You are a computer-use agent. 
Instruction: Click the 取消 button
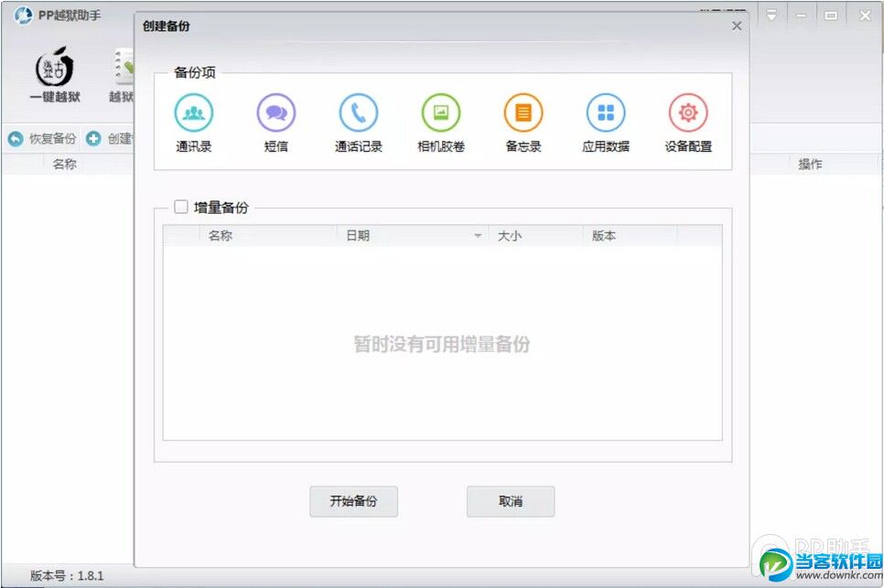coord(511,501)
